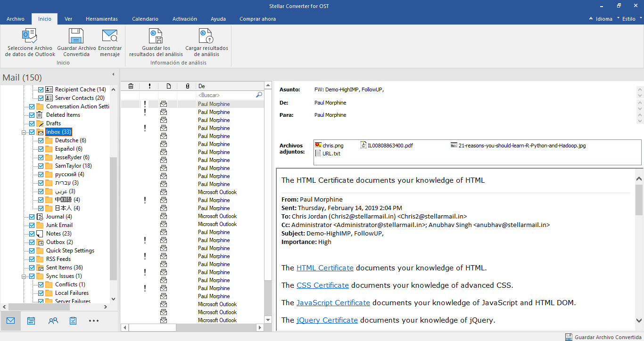Uncheck the Server Contacts checkbox
The height and width of the screenshot is (341, 644).
click(41, 98)
